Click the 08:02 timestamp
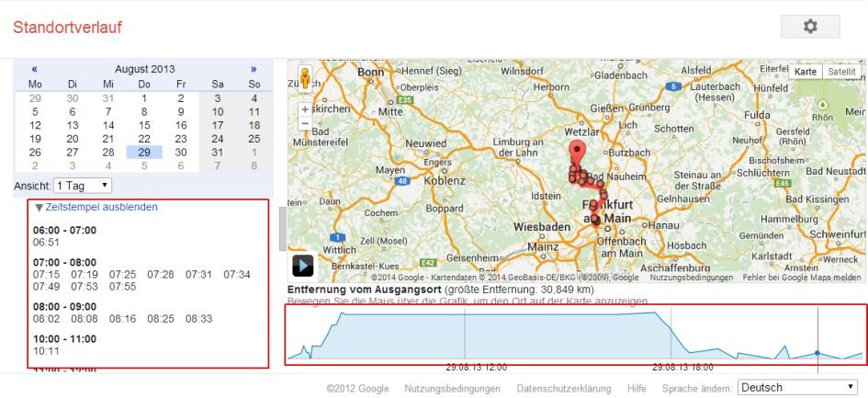This screenshot has width=868, height=398. [46, 319]
